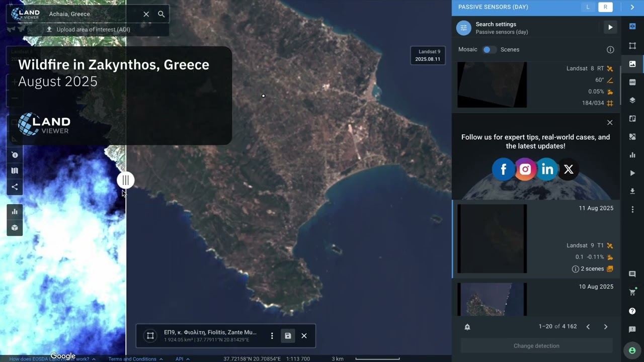This screenshot has width=644, height=362.
Task: Click Upload area of interest (AOI)
Action: click(x=88, y=30)
